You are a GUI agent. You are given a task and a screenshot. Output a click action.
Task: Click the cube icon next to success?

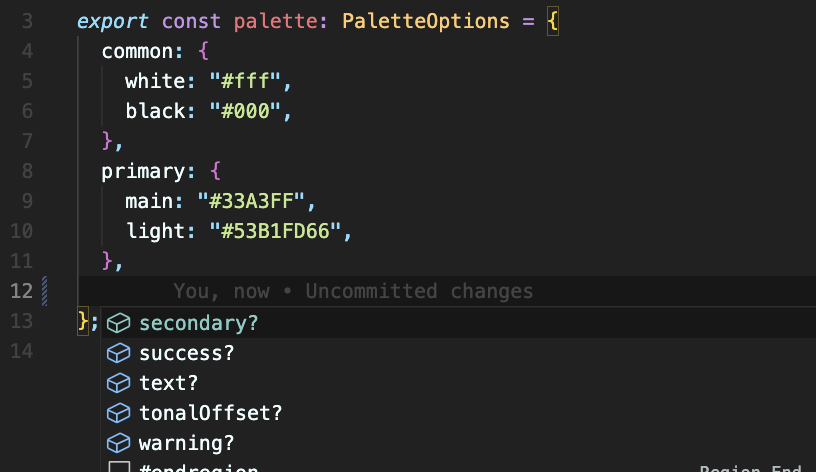(120, 353)
